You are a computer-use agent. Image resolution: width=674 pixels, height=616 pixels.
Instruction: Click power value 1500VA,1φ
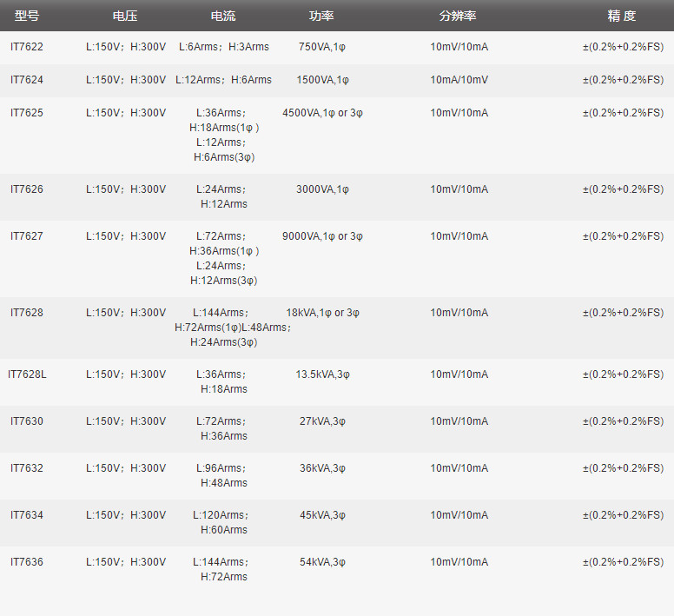click(x=322, y=80)
